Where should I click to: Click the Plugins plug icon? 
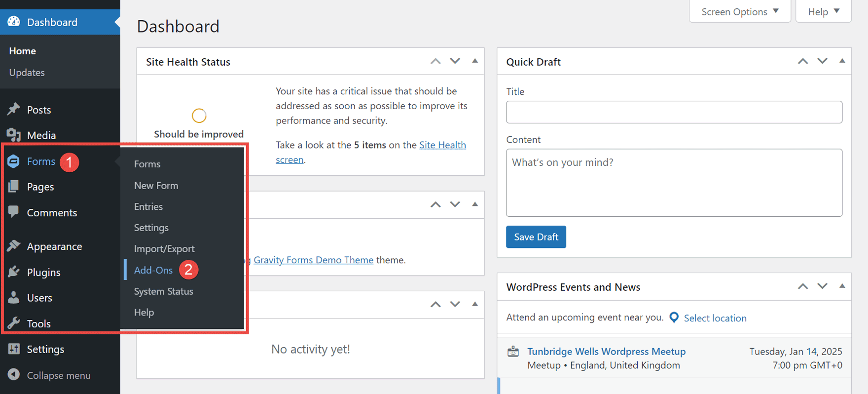(x=14, y=272)
